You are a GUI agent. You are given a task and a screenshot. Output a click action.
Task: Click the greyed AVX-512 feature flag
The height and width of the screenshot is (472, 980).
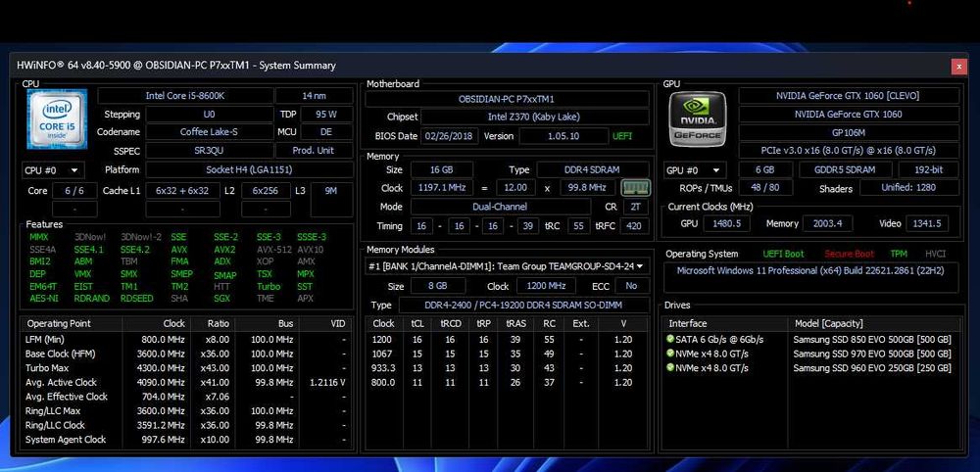(272, 250)
